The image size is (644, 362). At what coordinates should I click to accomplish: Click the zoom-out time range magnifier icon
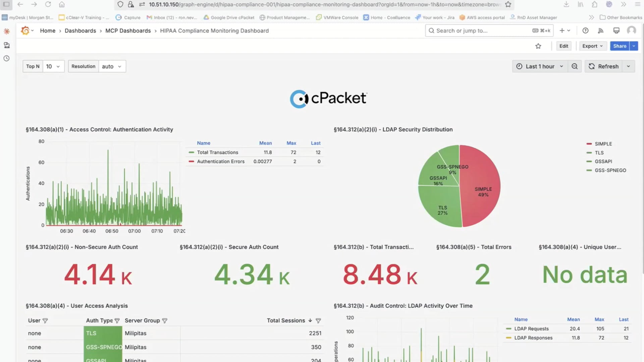[x=575, y=66]
